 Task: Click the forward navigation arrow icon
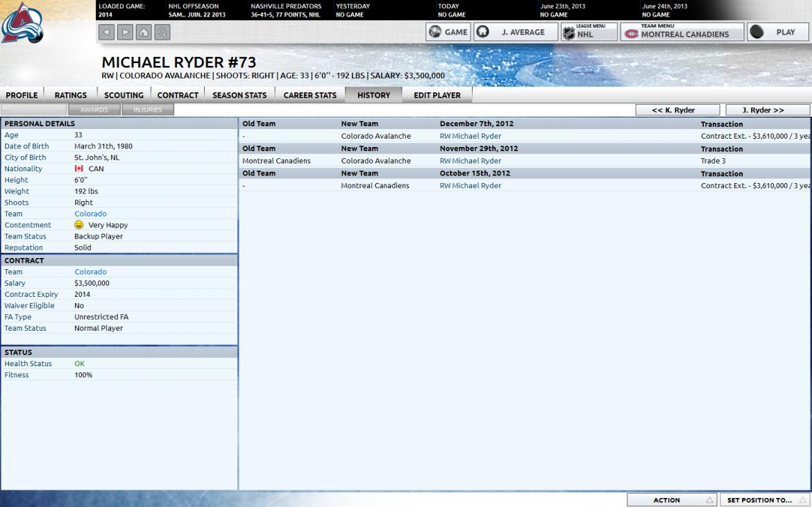tap(125, 32)
